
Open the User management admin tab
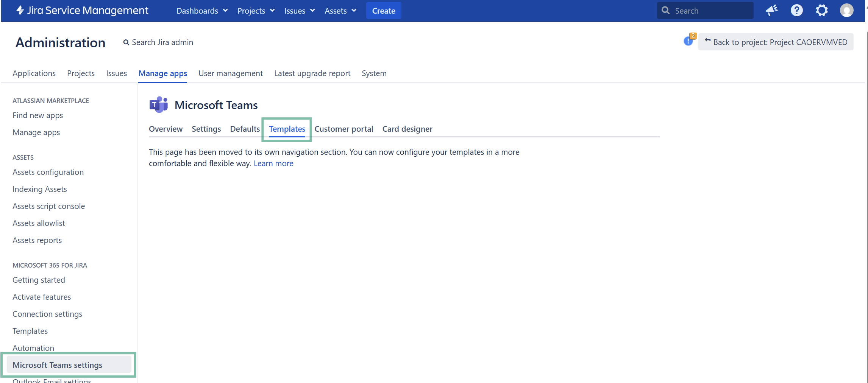point(230,73)
